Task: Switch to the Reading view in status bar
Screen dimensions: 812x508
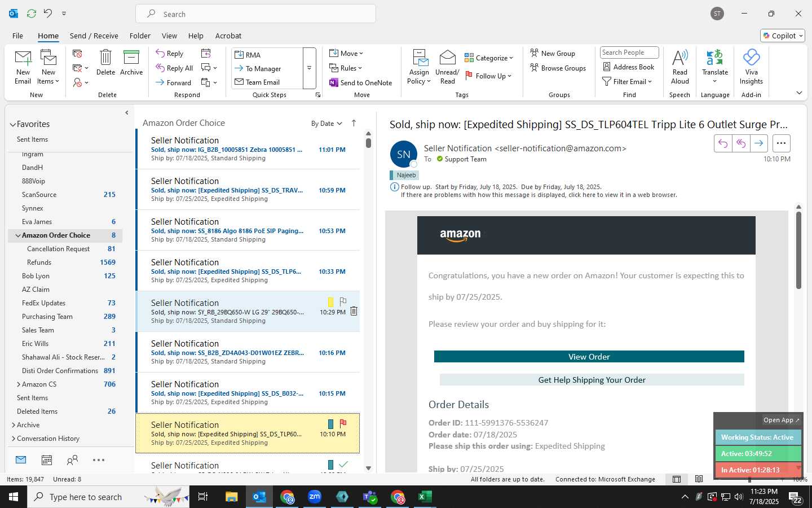Action: pos(699,479)
